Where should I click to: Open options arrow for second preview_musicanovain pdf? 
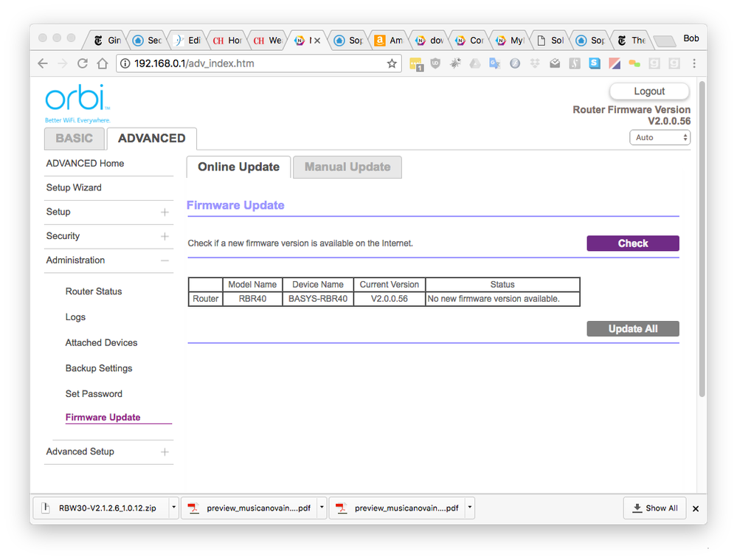click(x=469, y=508)
